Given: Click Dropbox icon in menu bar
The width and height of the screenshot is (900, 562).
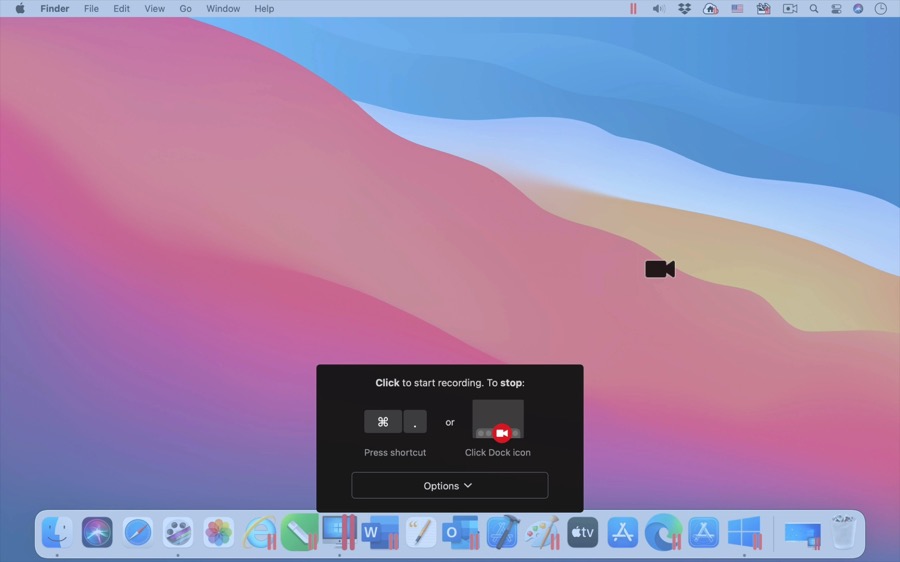Looking at the screenshot, I should 684,9.
